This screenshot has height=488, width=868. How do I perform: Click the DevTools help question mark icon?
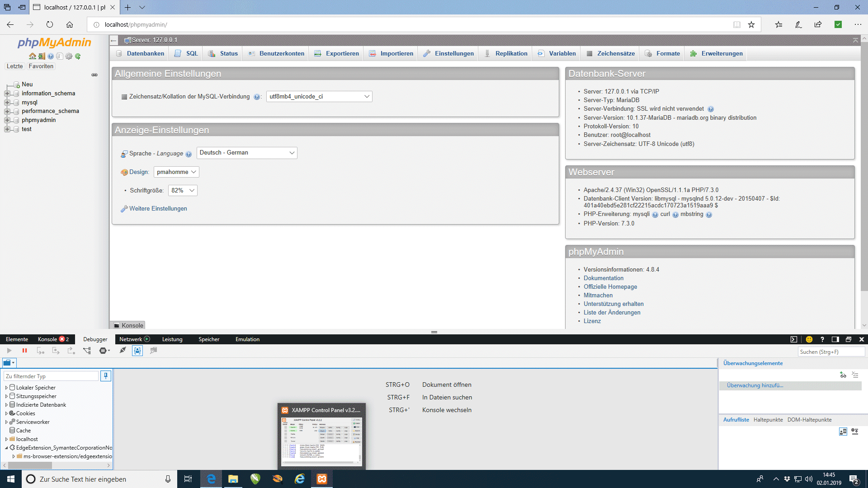(822, 339)
